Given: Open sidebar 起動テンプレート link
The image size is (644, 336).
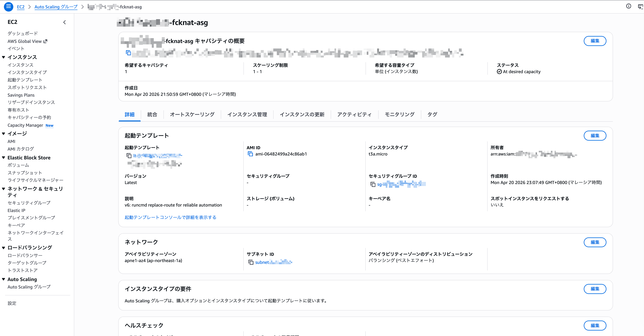Looking at the screenshot, I should pyautogui.click(x=25, y=80).
